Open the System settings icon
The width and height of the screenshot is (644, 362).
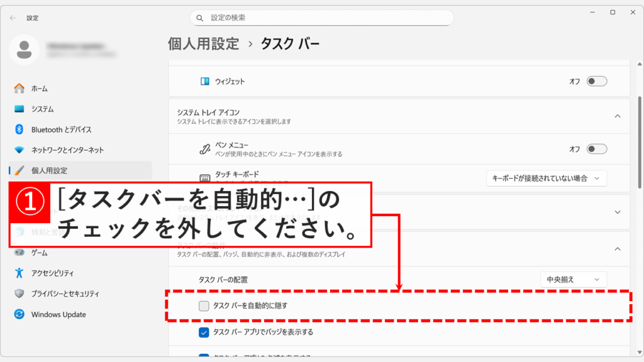(19, 109)
